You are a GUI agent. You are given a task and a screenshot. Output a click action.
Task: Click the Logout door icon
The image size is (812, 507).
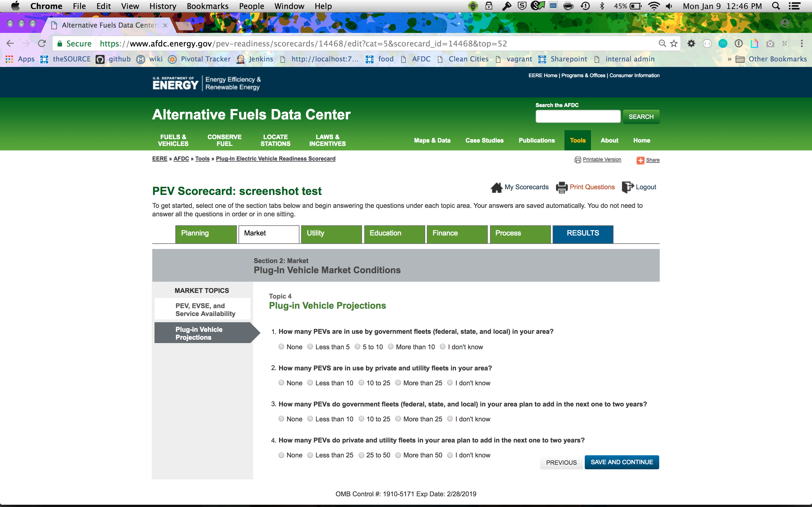pyautogui.click(x=627, y=187)
